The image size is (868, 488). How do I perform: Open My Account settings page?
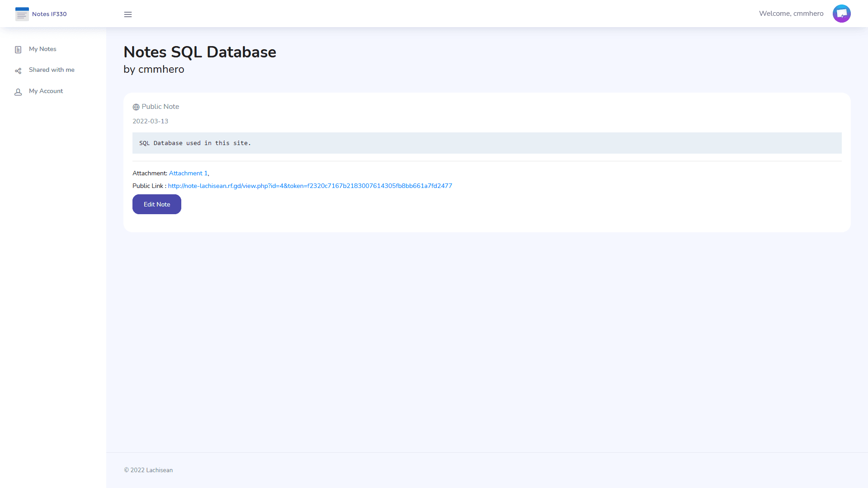pos(46,91)
